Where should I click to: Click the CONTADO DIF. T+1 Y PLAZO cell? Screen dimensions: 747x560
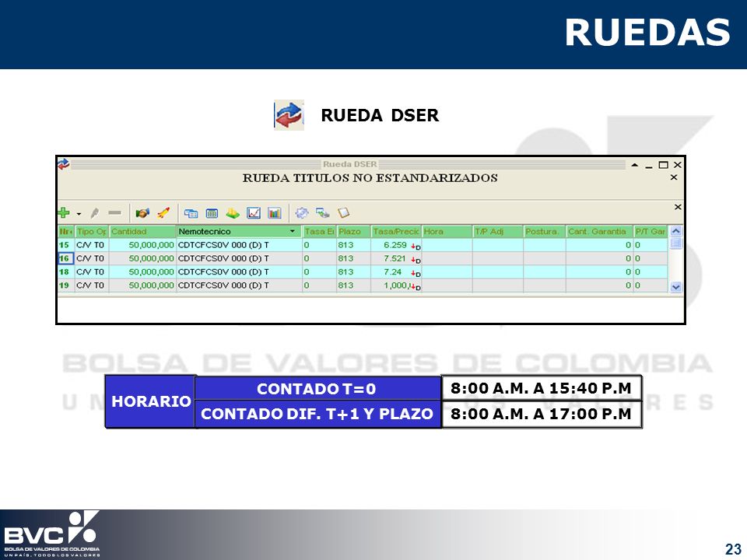pos(317,414)
